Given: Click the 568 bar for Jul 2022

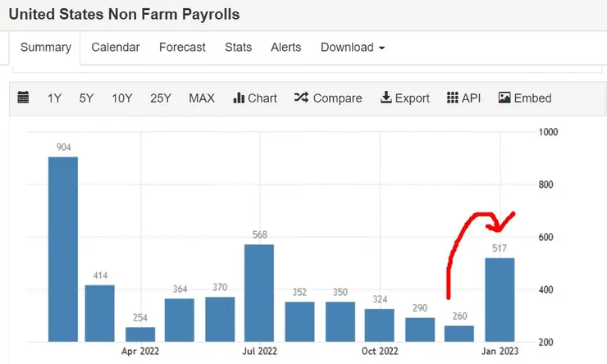Looking at the screenshot, I should point(259,293).
